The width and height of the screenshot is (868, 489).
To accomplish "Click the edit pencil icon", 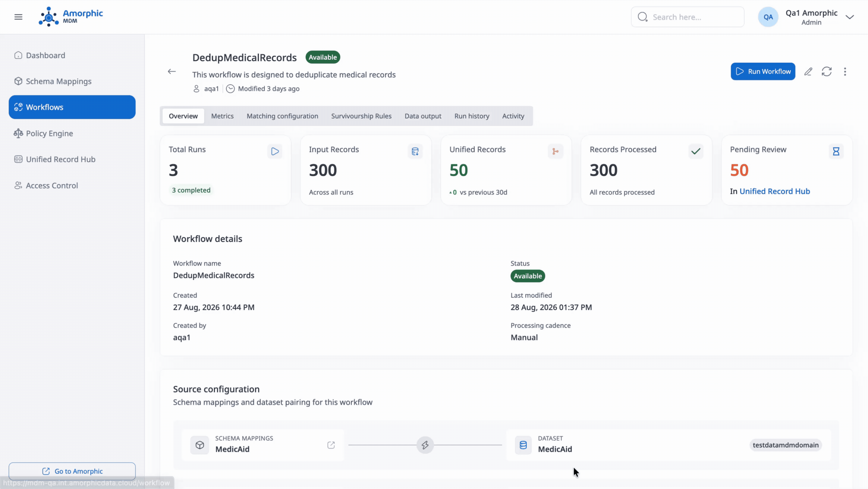I will 808,71.
